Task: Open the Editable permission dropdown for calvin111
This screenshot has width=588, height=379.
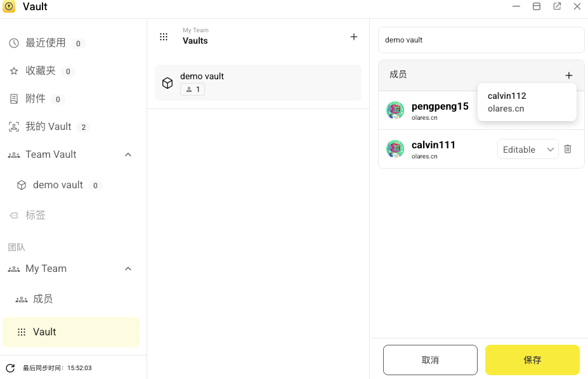Action: tap(528, 149)
